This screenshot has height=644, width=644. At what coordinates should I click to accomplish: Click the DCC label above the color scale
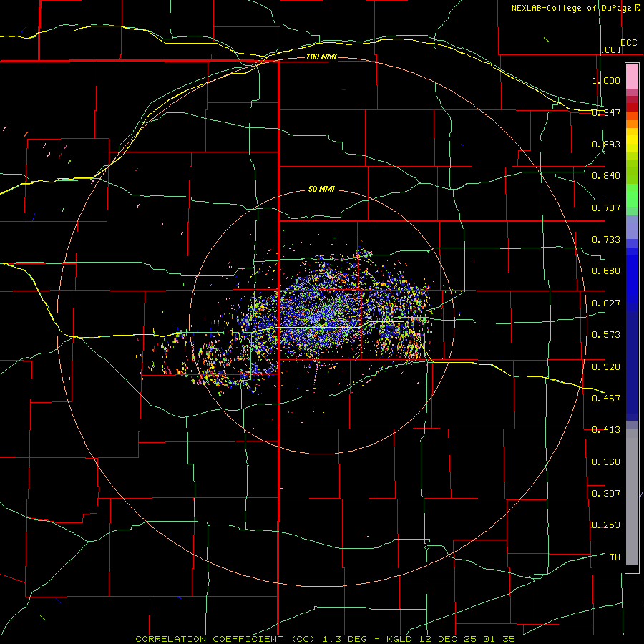coord(628,43)
